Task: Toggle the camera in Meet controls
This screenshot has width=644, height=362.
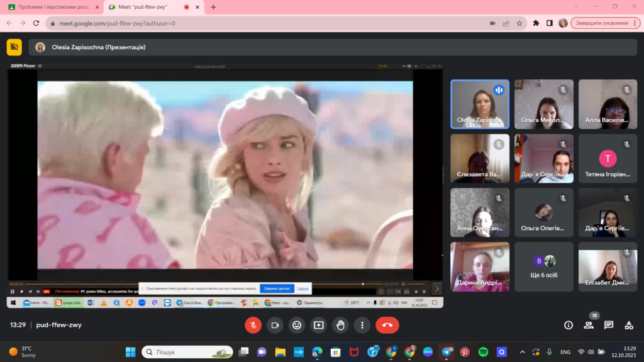Action: coord(275,325)
